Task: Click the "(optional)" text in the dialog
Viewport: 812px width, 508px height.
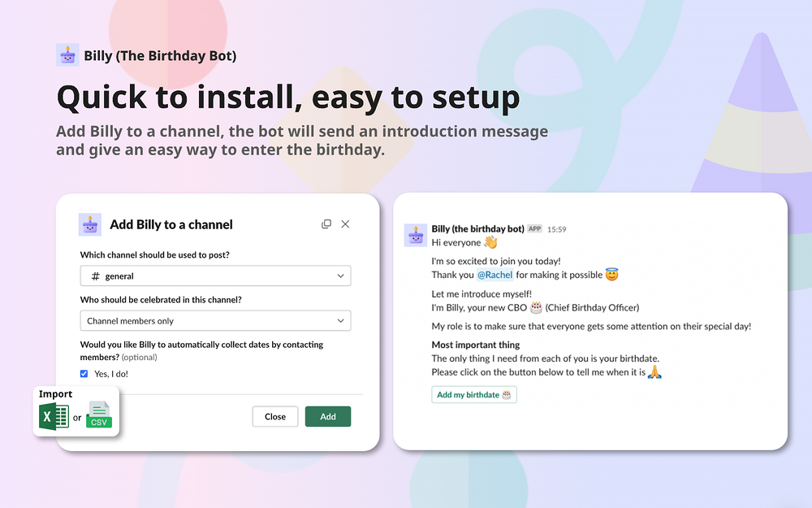Action: (140, 357)
